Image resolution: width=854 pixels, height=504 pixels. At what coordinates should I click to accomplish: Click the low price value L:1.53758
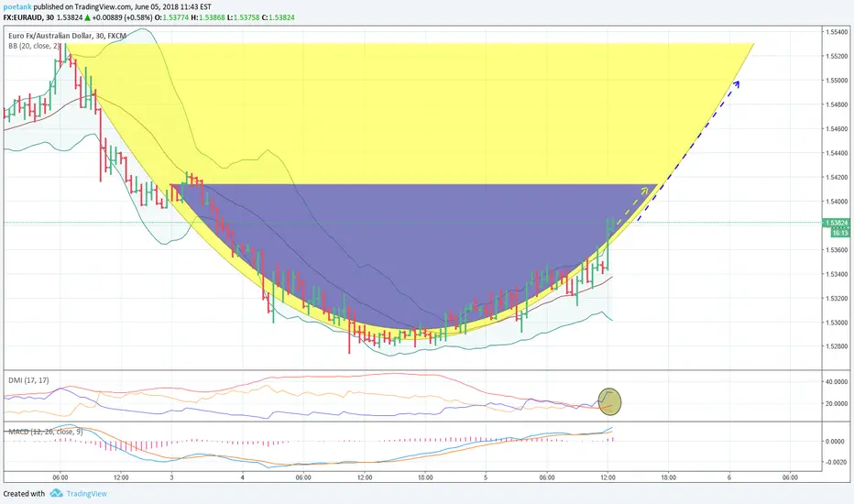tap(244, 17)
